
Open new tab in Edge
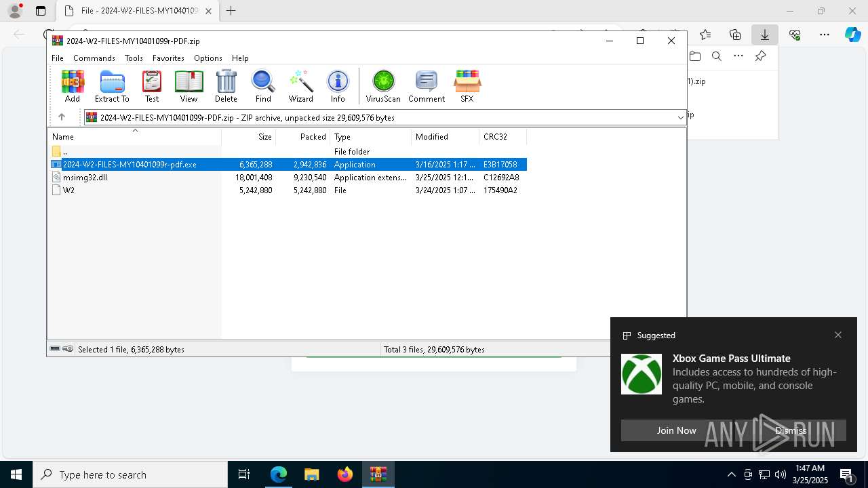(x=231, y=11)
